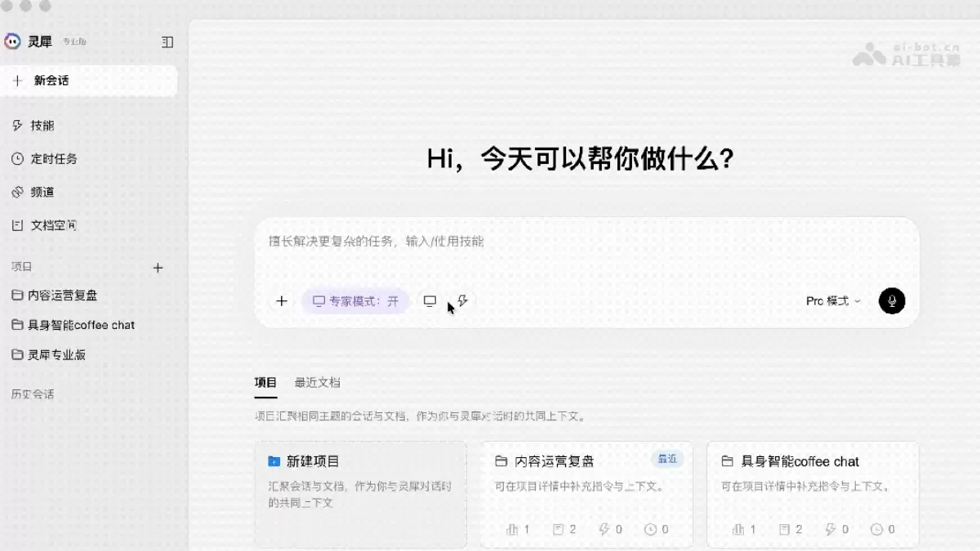Click the channel icon beside 频道
980x551 pixels.
click(x=17, y=193)
